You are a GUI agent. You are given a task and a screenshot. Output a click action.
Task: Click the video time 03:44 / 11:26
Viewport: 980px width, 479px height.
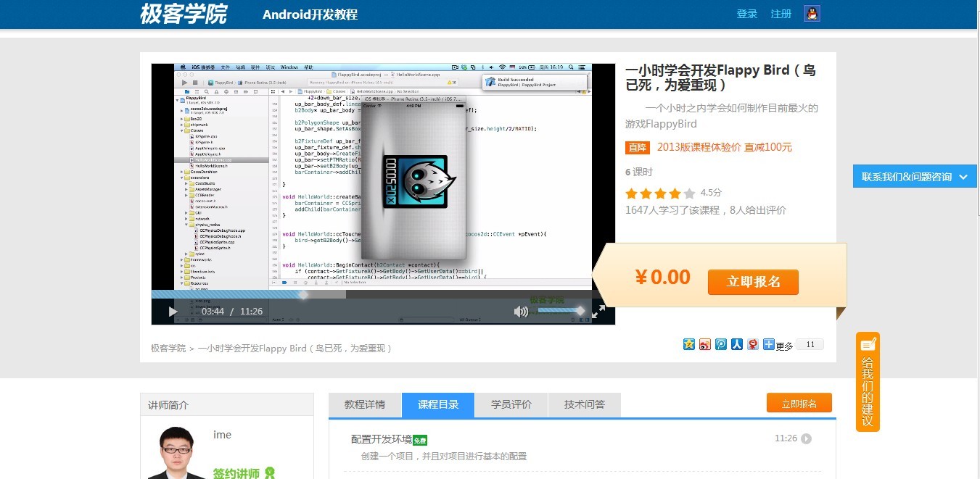pyautogui.click(x=232, y=312)
